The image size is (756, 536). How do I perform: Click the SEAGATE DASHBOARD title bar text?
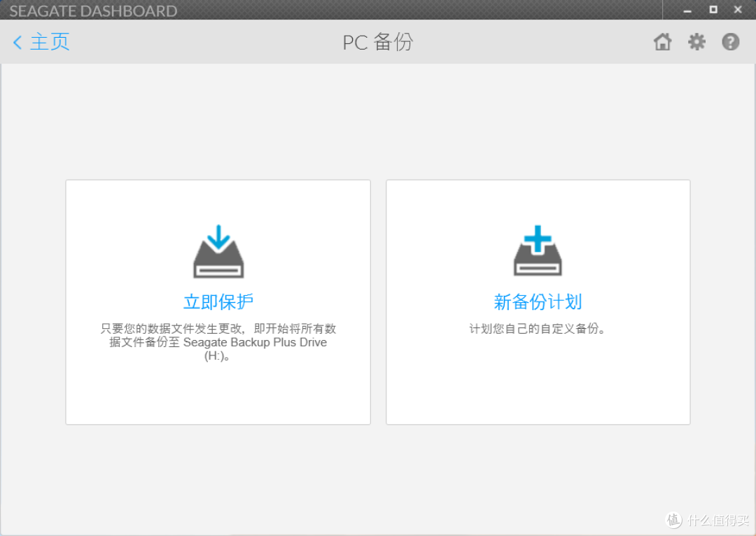click(93, 11)
